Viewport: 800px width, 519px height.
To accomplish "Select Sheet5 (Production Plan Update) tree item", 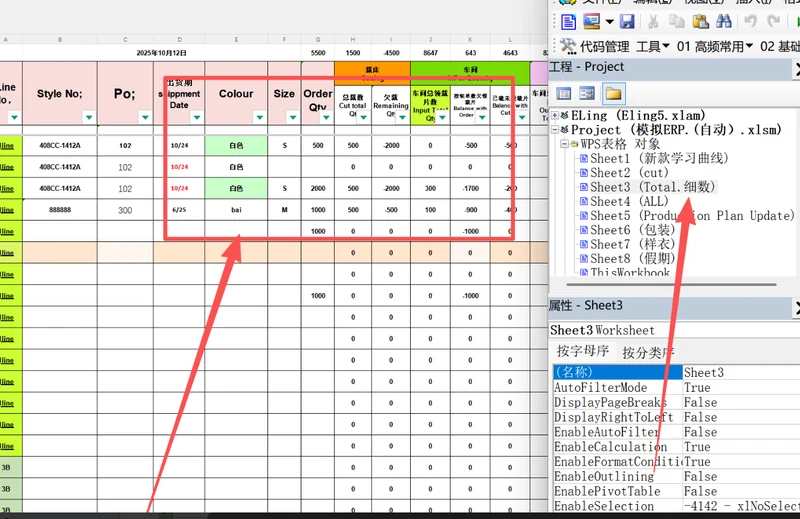I will tap(692, 215).
